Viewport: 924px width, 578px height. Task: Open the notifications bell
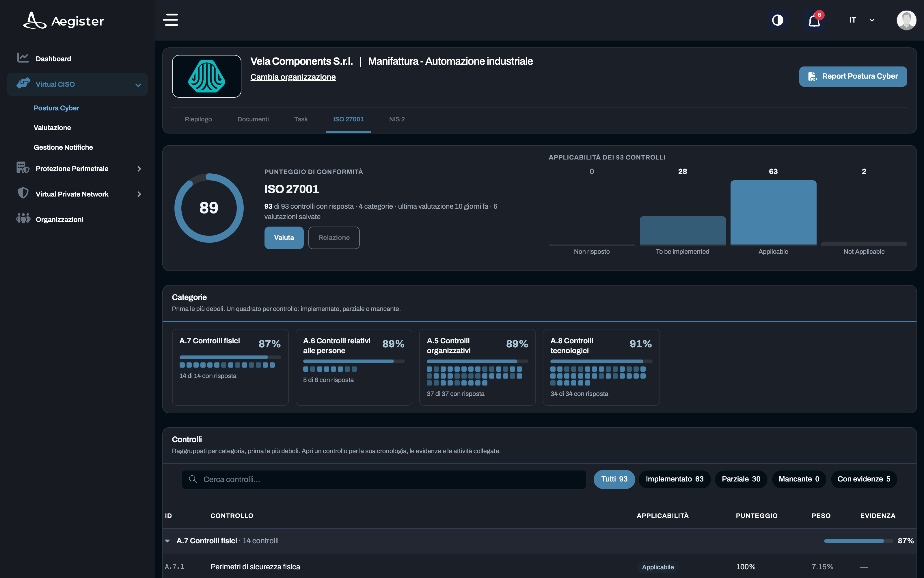click(x=814, y=21)
